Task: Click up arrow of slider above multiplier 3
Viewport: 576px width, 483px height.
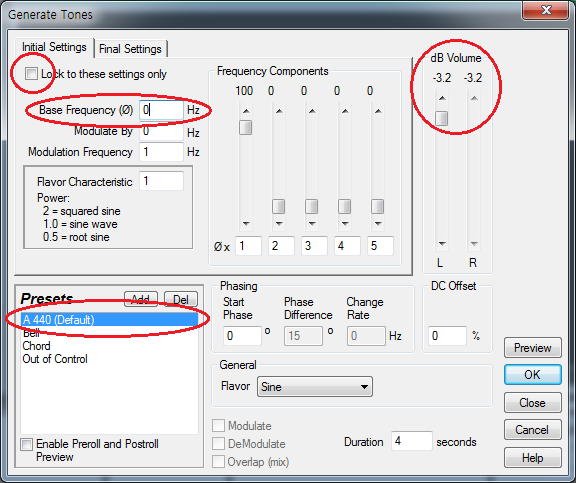Action: [x=312, y=111]
